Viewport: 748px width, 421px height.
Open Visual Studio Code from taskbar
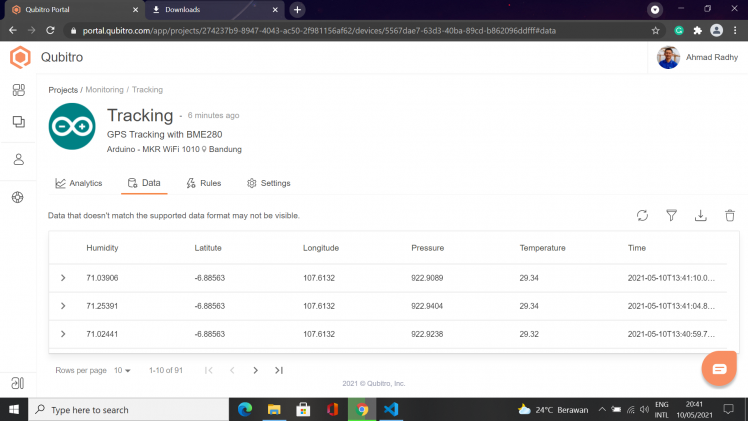pyautogui.click(x=391, y=410)
